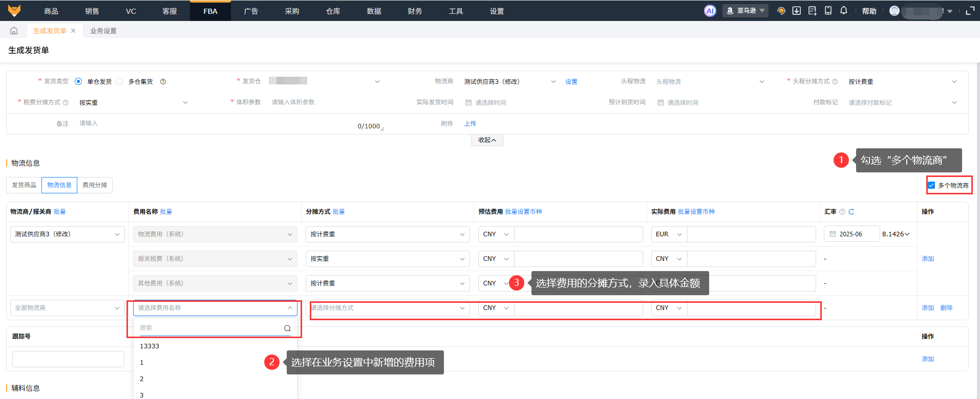Collapse the form with 收起 button
This screenshot has width=980, height=399.
(487, 140)
